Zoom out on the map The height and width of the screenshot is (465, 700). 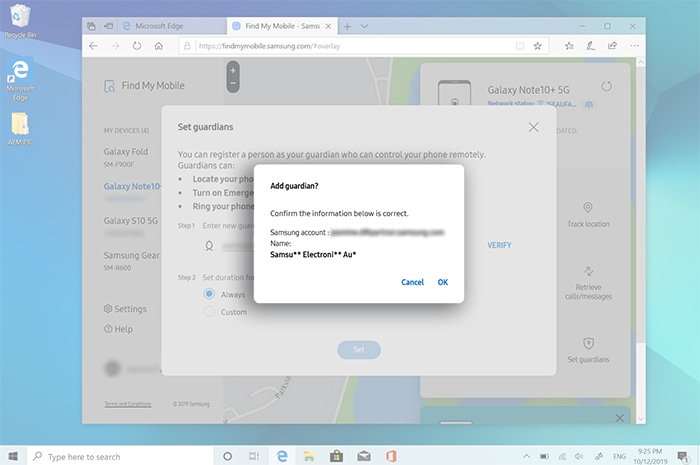(233, 83)
